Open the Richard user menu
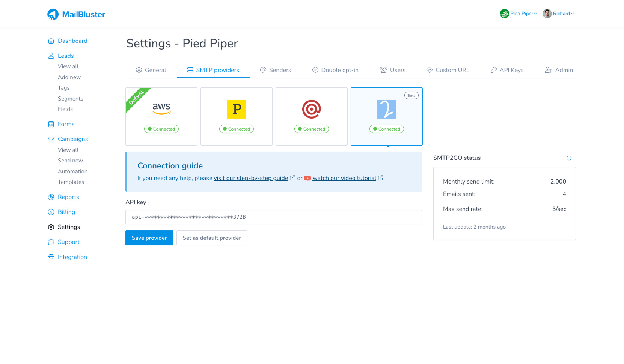 558,14
